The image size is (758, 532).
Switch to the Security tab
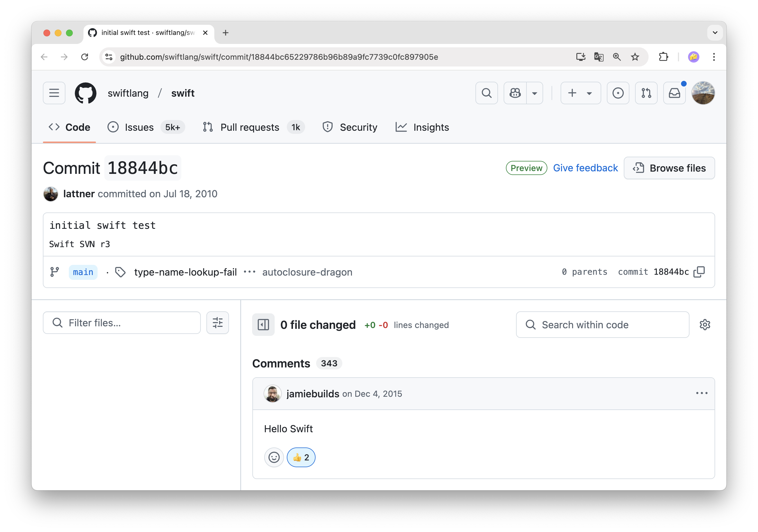[x=350, y=127]
